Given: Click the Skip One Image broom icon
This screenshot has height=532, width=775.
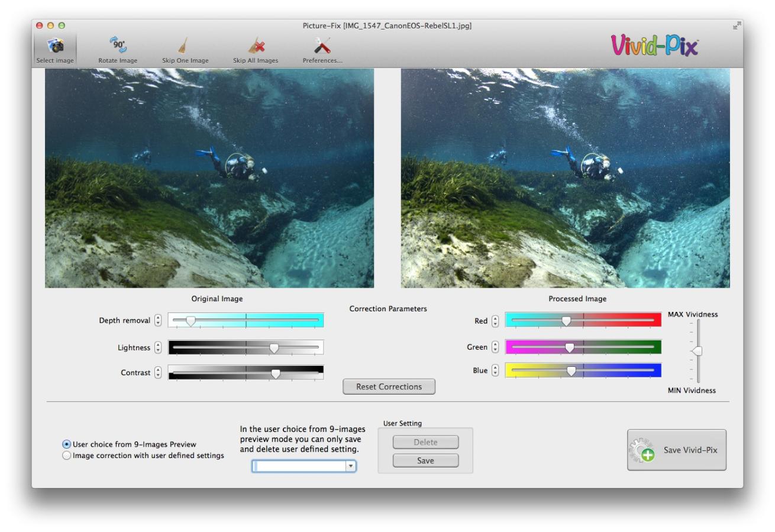Looking at the screenshot, I should 185,46.
